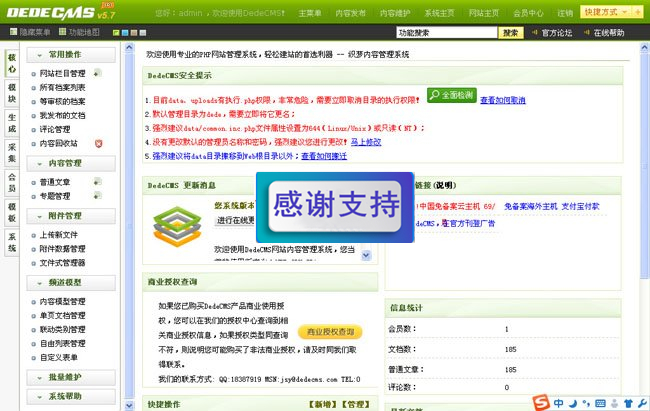Open the 快捷方式 dropdown

pyautogui.click(x=606, y=12)
